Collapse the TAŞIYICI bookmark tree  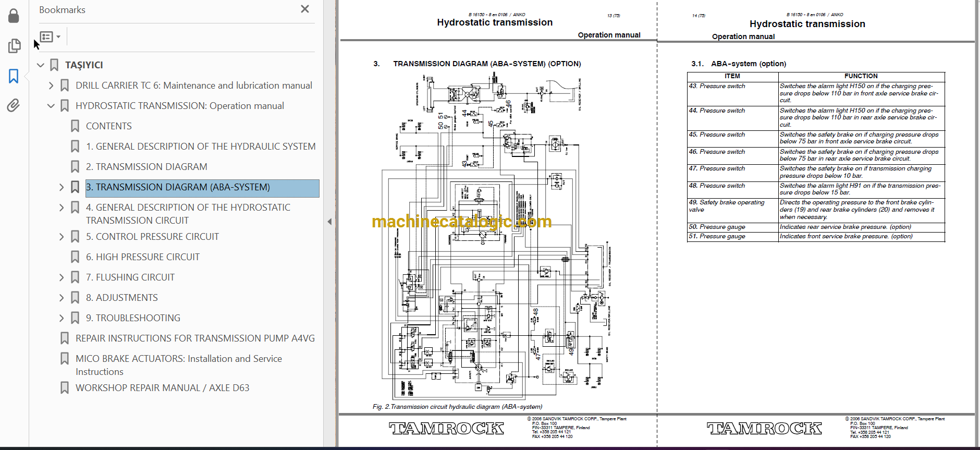pyautogui.click(x=41, y=65)
